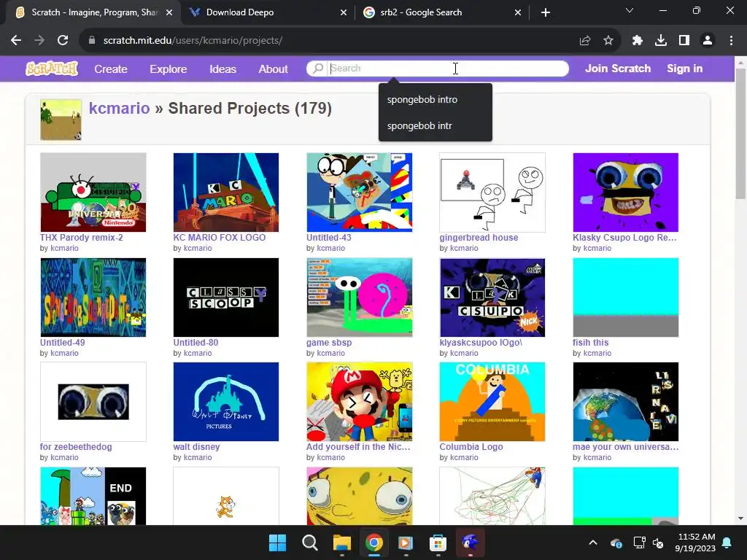747x560 pixels.
Task: Open klyaskcsupoo lOgo\ thumbnail
Action: [x=492, y=297]
